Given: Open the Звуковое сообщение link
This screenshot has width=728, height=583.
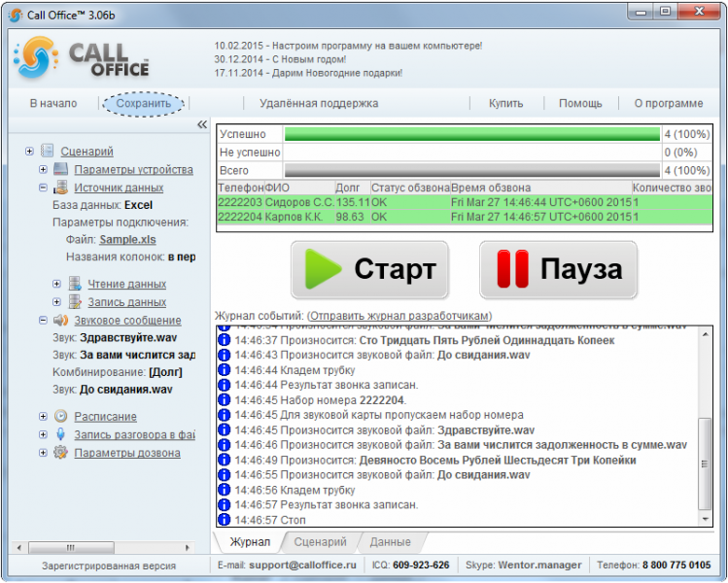Looking at the screenshot, I should coord(127,321).
